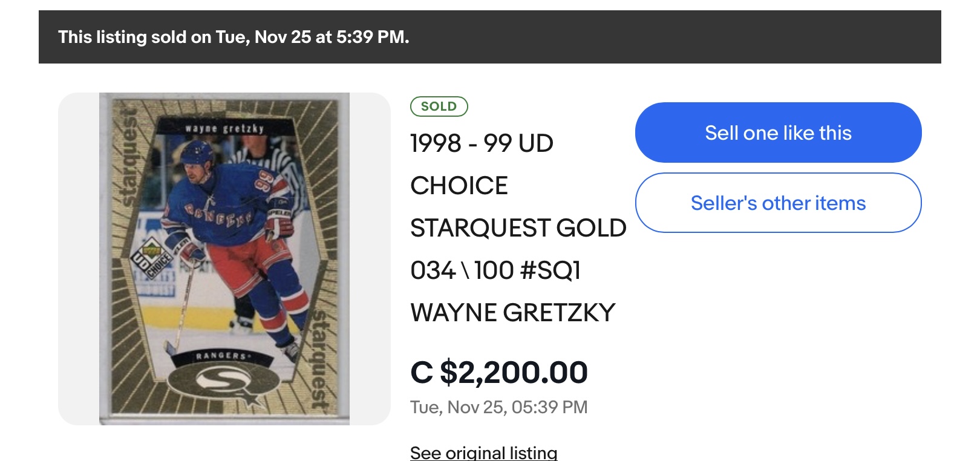Click the Wayne Gretzky card thumbnail
The width and height of the screenshot is (980, 461).
click(x=224, y=258)
